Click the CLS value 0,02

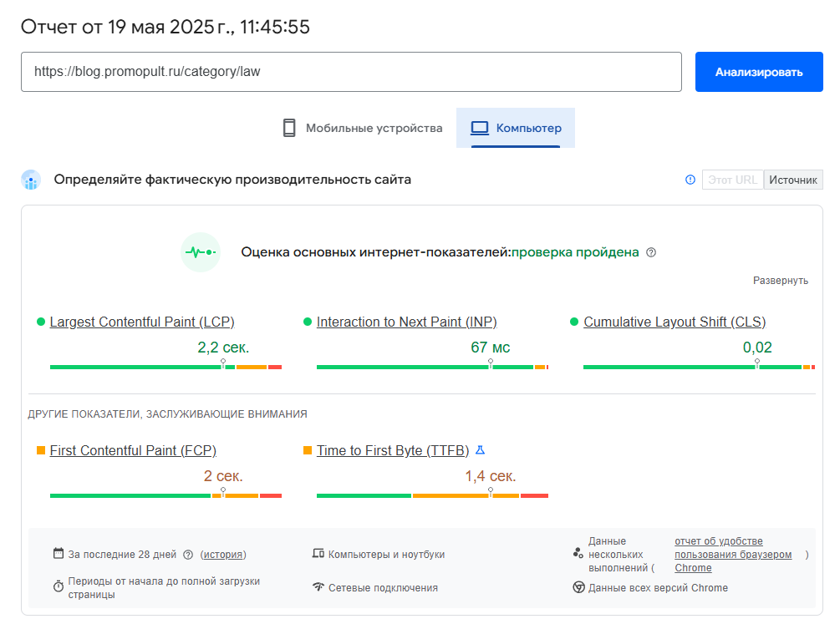(757, 348)
